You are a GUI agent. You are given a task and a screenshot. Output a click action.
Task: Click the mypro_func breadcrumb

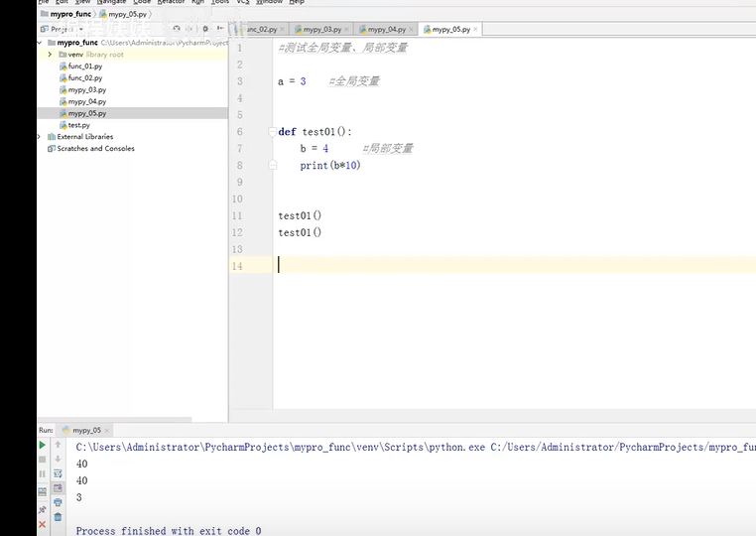coord(66,14)
